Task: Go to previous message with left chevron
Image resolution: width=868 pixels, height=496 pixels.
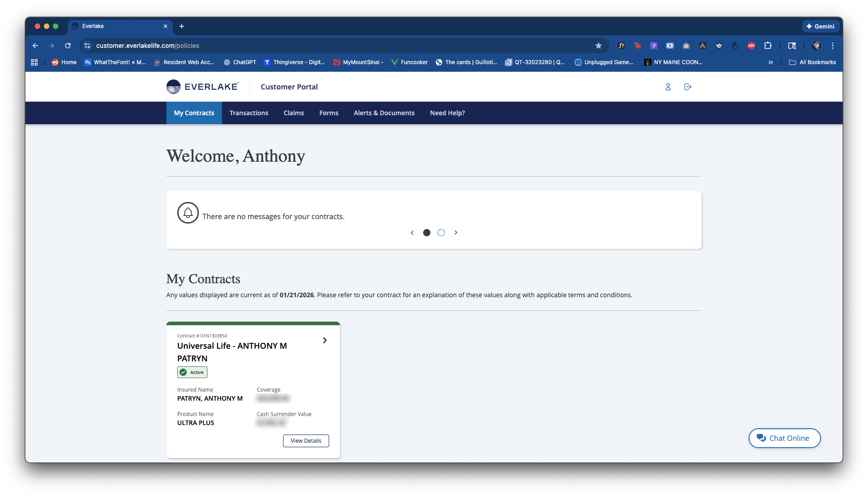Action: 412,233
